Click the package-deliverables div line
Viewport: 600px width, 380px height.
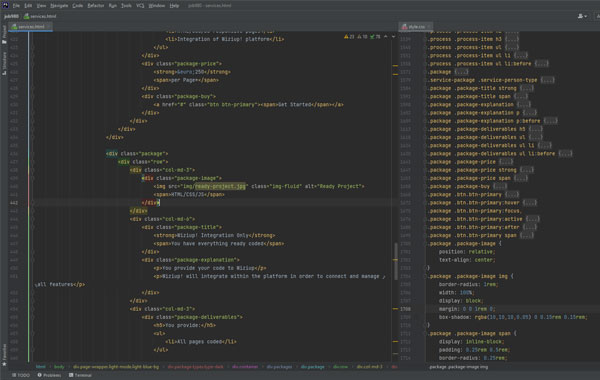[192, 317]
